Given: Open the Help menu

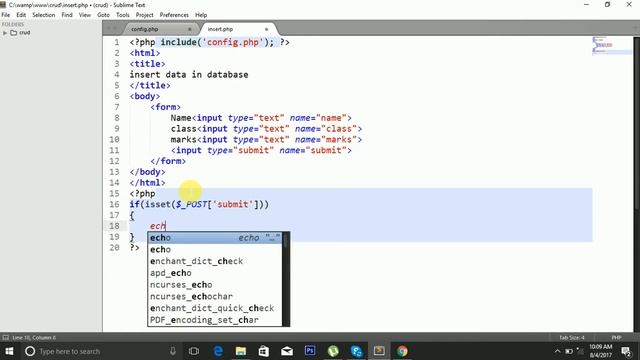Looking at the screenshot, I should tap(201, 15).
